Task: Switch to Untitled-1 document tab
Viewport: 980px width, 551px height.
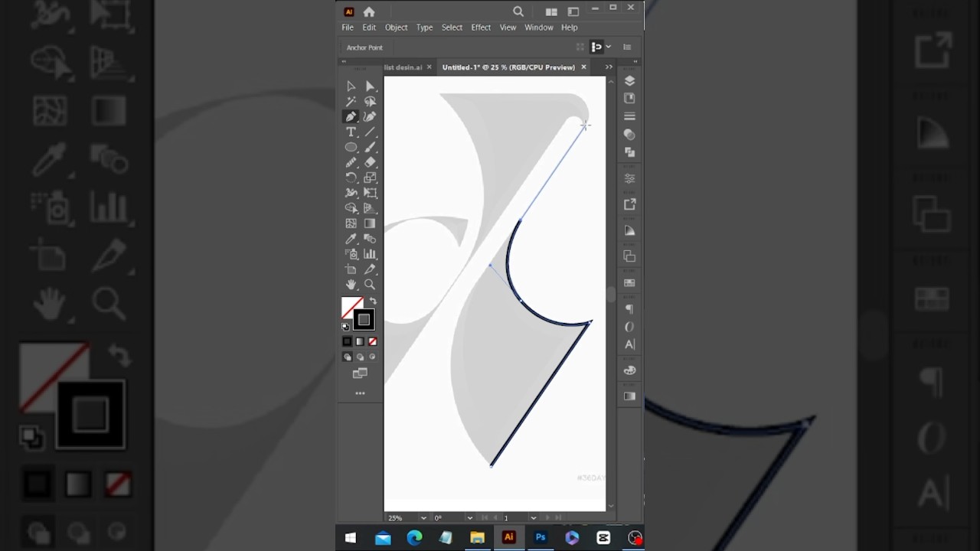Action: (508, 67)
